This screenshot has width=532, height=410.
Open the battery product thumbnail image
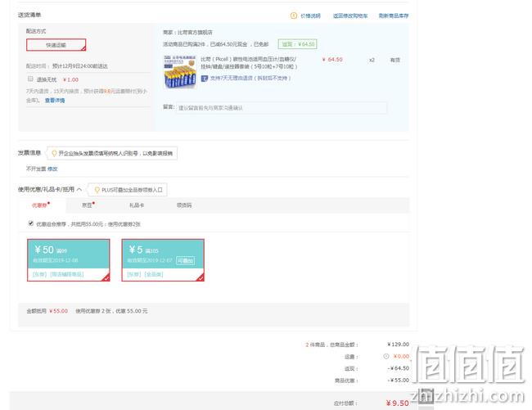tap(180, 71)
